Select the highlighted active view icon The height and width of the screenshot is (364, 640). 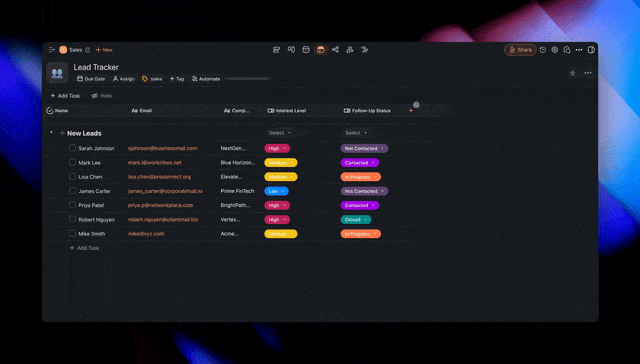[320, 50]
